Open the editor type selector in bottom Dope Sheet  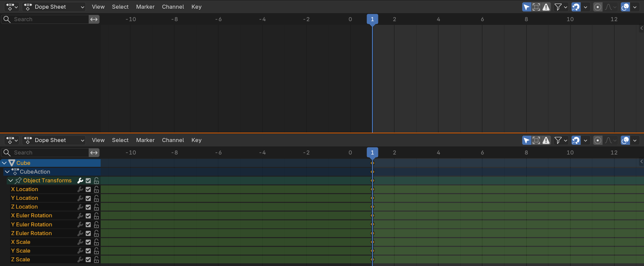tap(12, 140)
